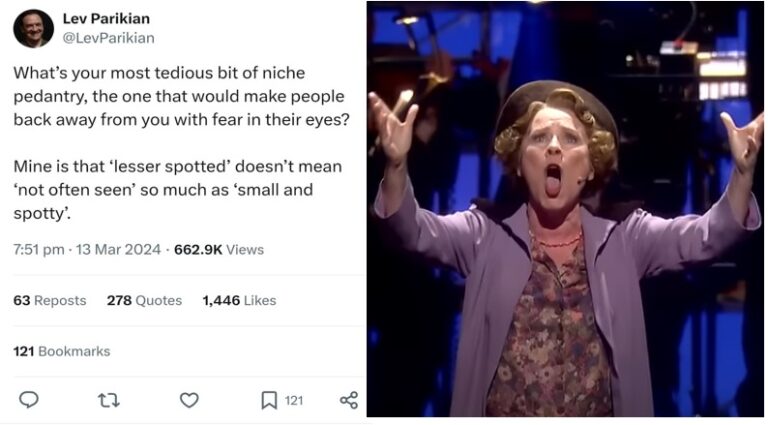Open the @LevParikian handle link
Image resolution: width=768 pixels, height=425 pixels.
(103, 37)
